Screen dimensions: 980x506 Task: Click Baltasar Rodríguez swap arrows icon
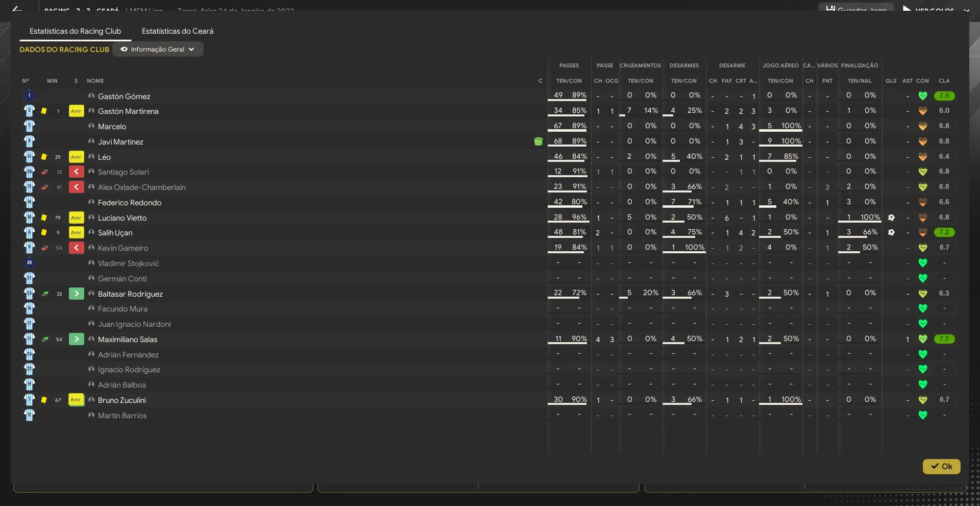tap(45, 294)
